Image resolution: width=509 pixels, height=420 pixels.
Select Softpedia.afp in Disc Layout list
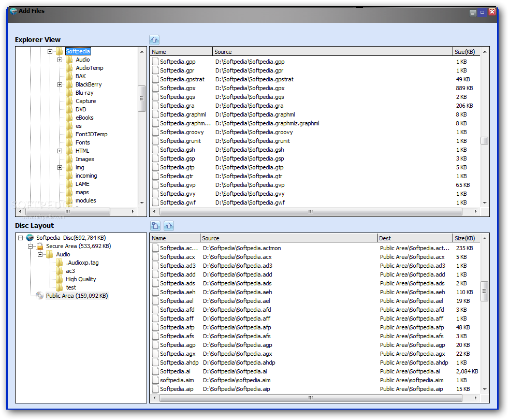[x=177, y=327]
